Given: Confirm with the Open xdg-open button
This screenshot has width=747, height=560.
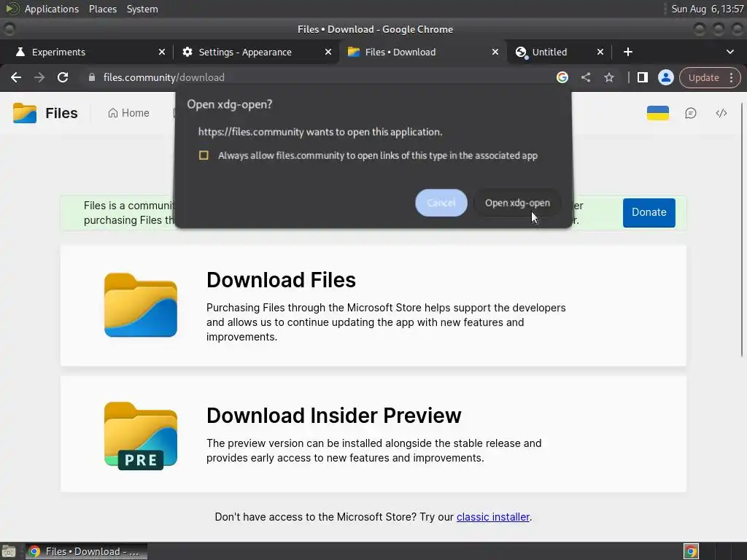Looking at the screenshot, I should pos(517,203).
